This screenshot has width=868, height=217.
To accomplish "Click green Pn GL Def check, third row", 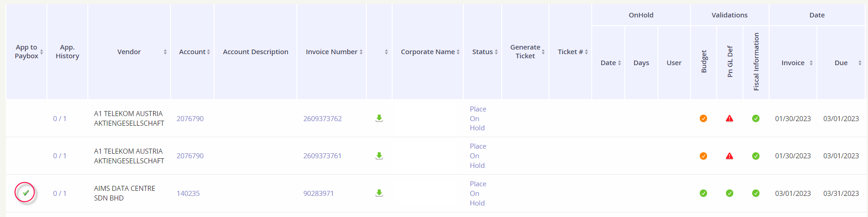I will [729, 193].
